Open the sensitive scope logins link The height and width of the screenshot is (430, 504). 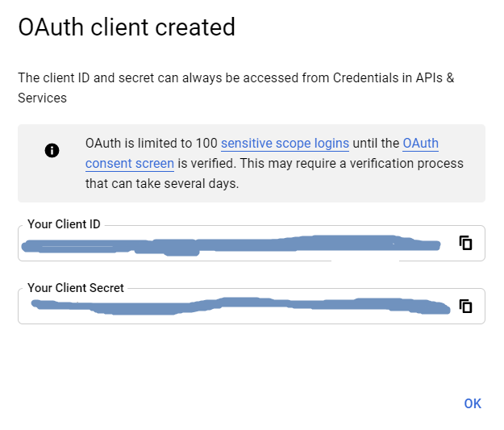pyautogui.click(x=285, y=144)
